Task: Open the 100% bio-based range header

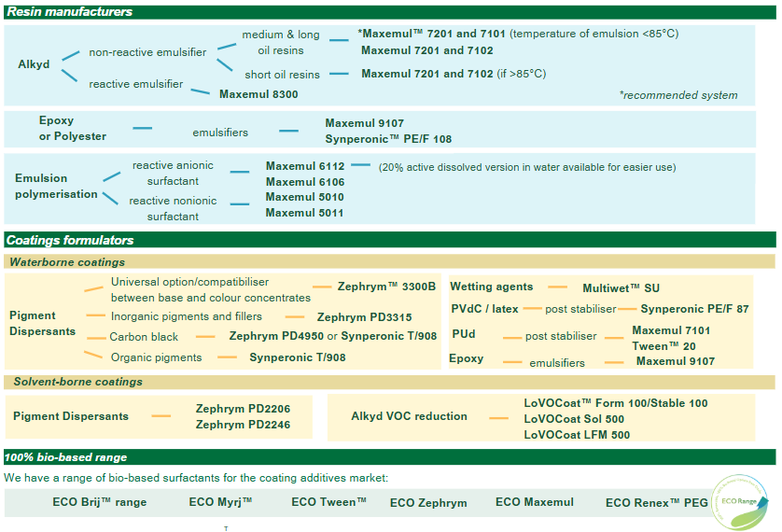Action: pyautogui.click(x=65, y=457)
